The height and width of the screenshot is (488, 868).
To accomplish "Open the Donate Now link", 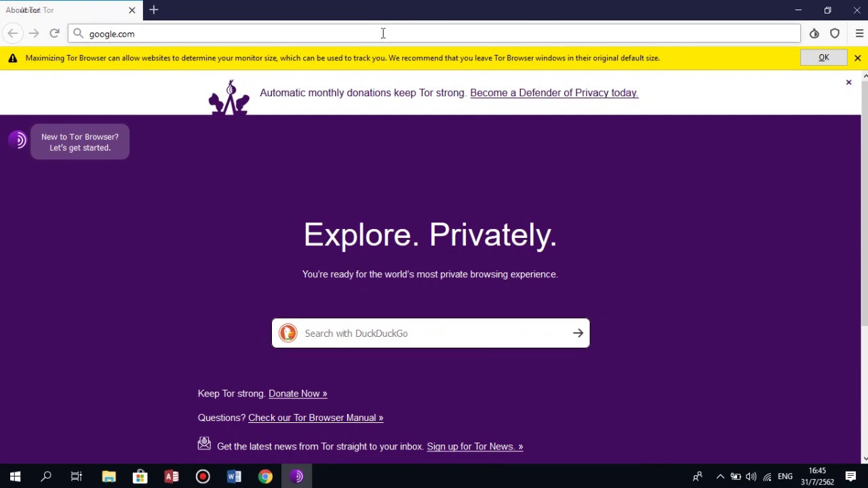I will pos(298,393).
